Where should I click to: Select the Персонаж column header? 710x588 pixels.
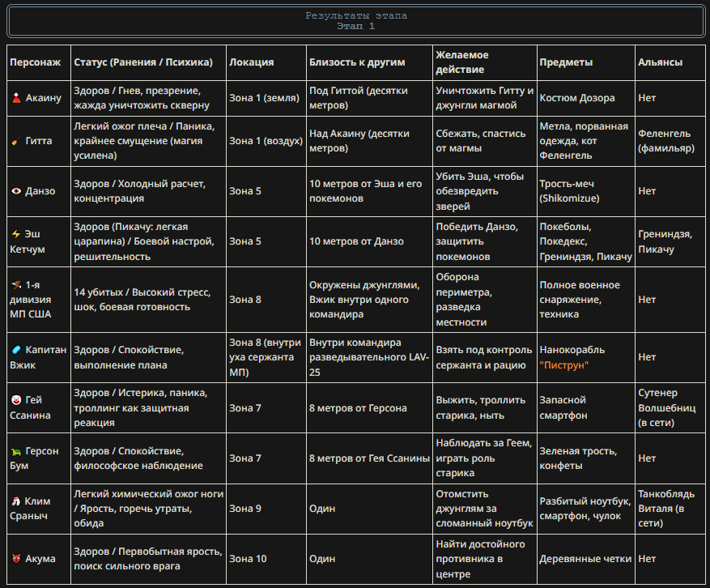pos(39,62)
